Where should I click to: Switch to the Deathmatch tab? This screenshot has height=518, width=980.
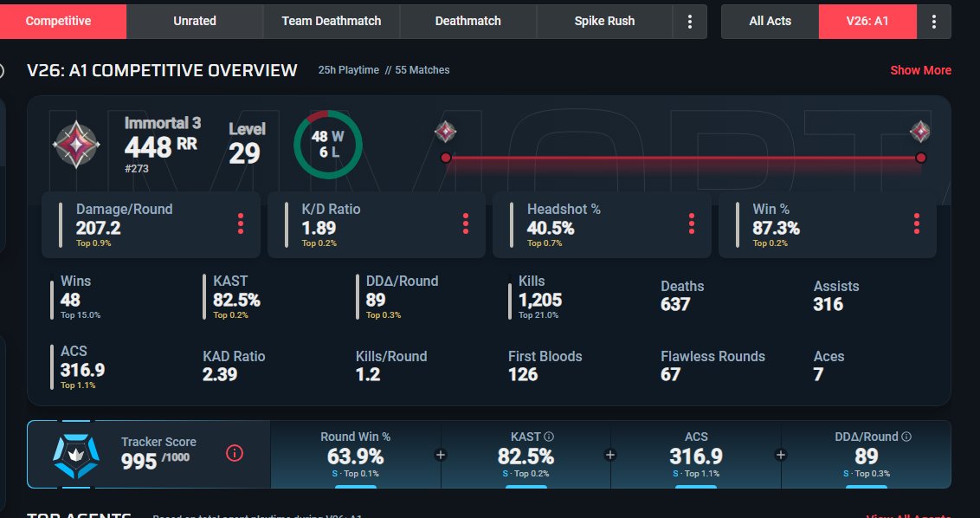coord(468,22)
